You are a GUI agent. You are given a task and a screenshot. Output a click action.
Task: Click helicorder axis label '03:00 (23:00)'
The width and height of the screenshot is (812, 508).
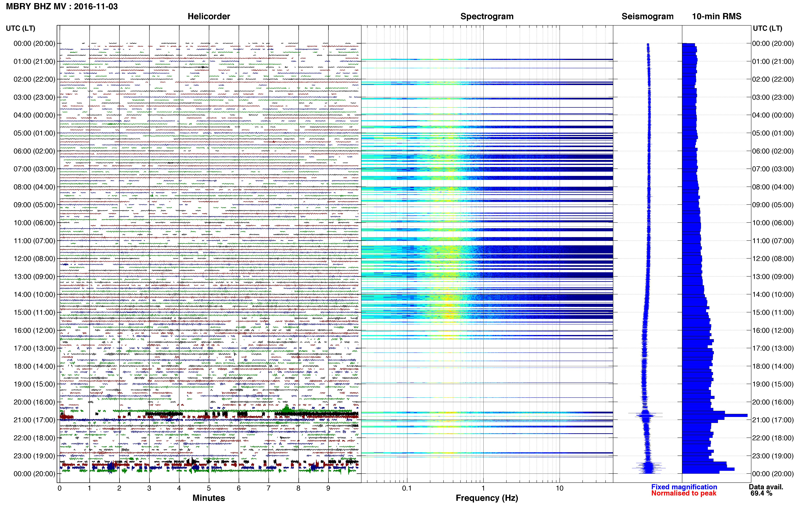[x=34, y=97]
